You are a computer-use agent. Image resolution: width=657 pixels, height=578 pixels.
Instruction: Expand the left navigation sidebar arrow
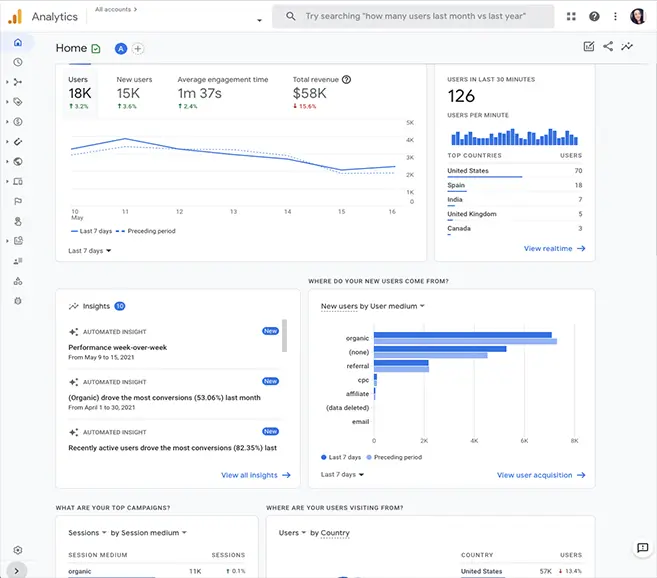click(x=17, y=570)
